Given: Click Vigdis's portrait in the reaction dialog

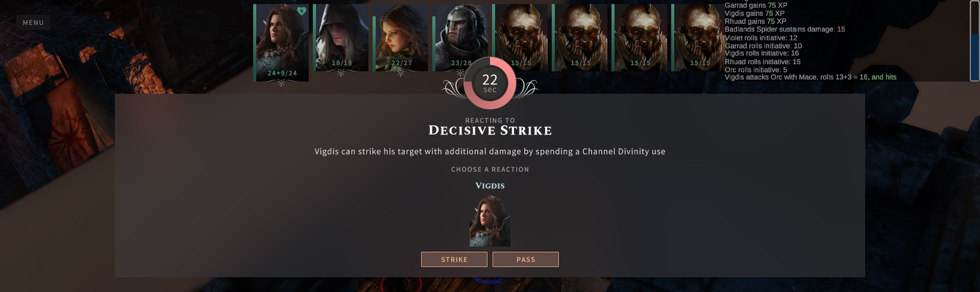Looking at the screenshot, I should click(489, 221).
